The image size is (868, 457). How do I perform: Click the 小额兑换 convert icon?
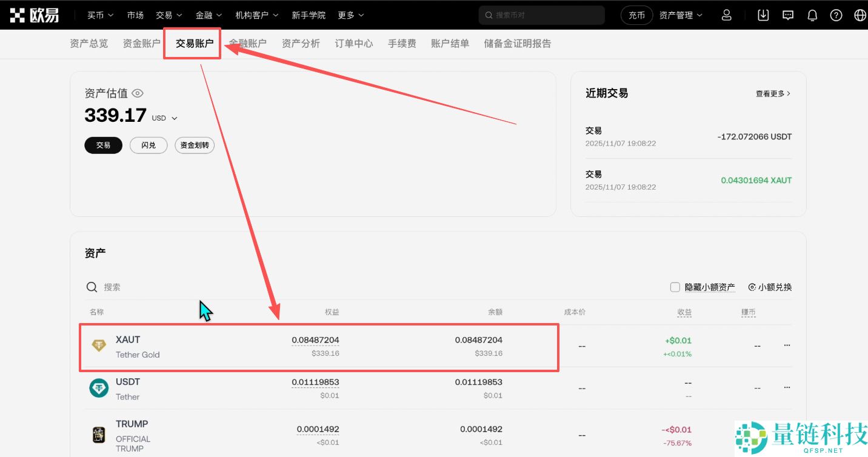coord(752,287)
